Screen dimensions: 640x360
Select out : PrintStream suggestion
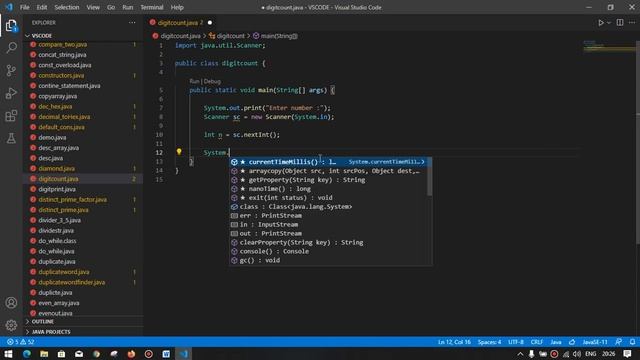click(x=328, y=233)
